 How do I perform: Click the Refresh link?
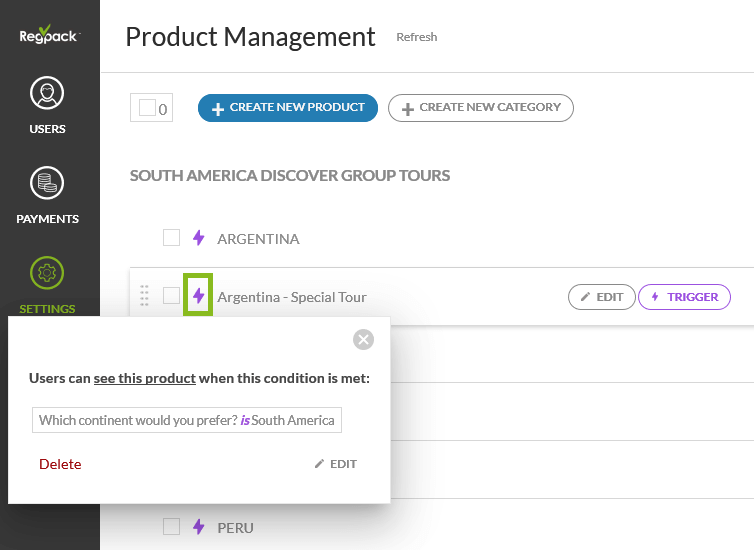click(x=416, y=37)
